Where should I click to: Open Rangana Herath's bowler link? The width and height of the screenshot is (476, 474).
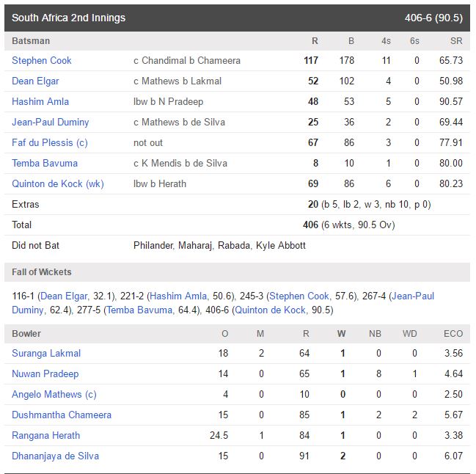point(45,435)
